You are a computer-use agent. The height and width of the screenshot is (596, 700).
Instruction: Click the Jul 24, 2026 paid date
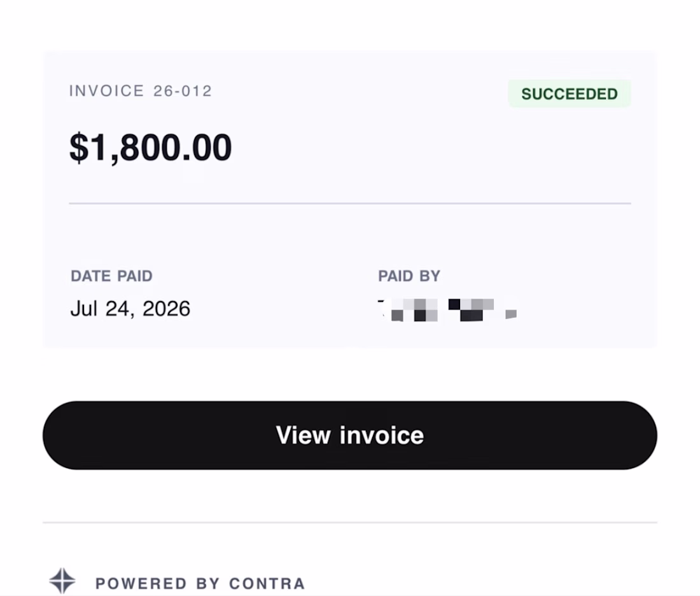point(130,309)
